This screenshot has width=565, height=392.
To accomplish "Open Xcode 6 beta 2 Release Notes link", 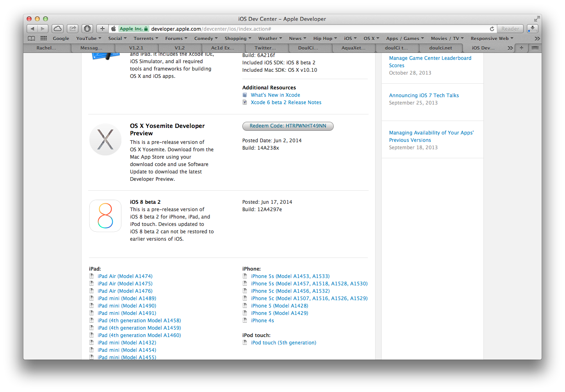I will (x=286, y=103).
